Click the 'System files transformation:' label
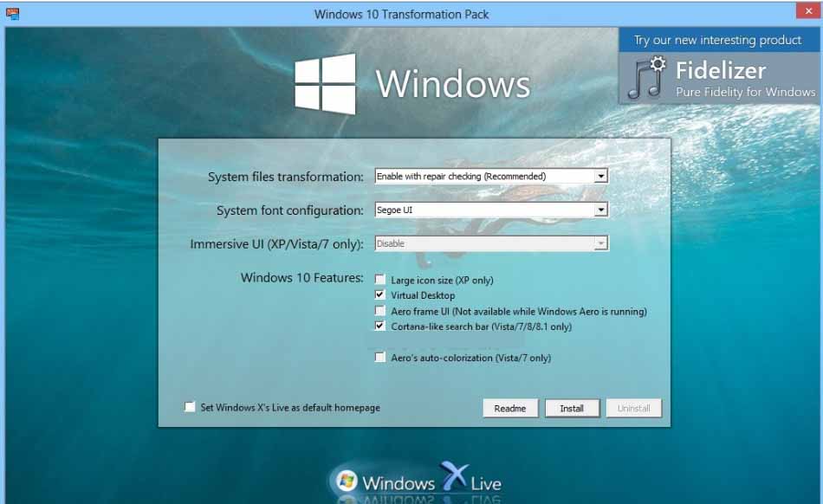This screenshot has width=823, height=504. click(x=286, y=177)
